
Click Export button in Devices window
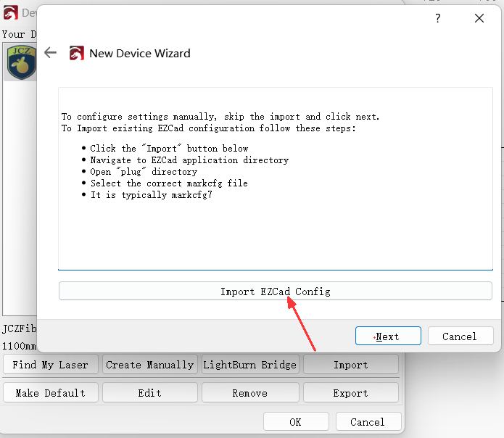(351, 392)
